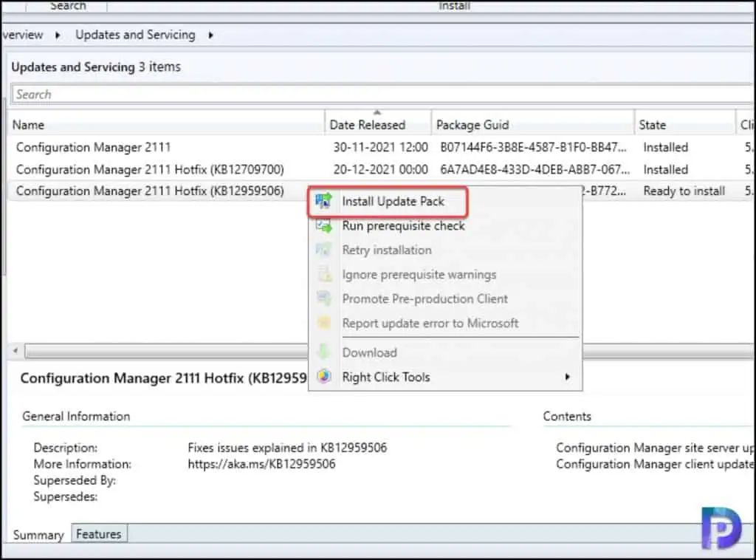Click Installed state of Configuration Manager 2111
This screenshot has height=560, width=756.
click(x=665, y=147)
